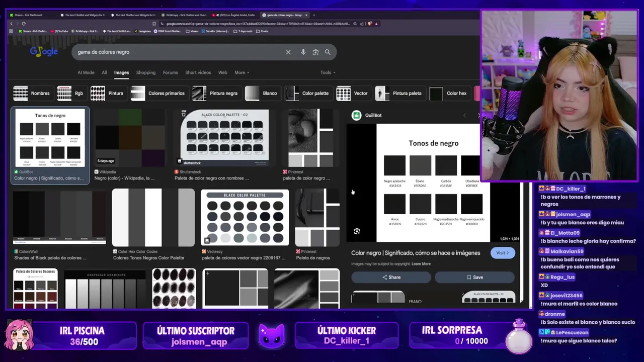
Task: Switch to All results tab
Action: click(104, 72)
